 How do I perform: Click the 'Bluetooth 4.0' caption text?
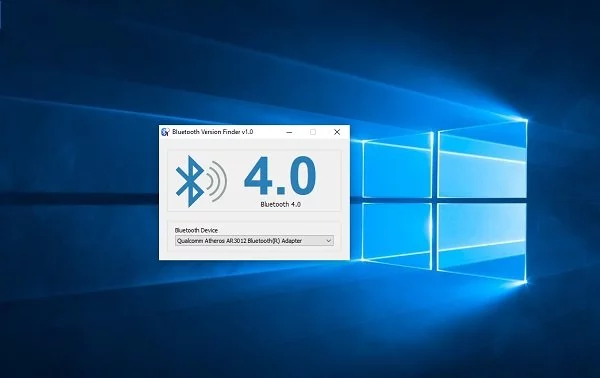tap(280, 204)
